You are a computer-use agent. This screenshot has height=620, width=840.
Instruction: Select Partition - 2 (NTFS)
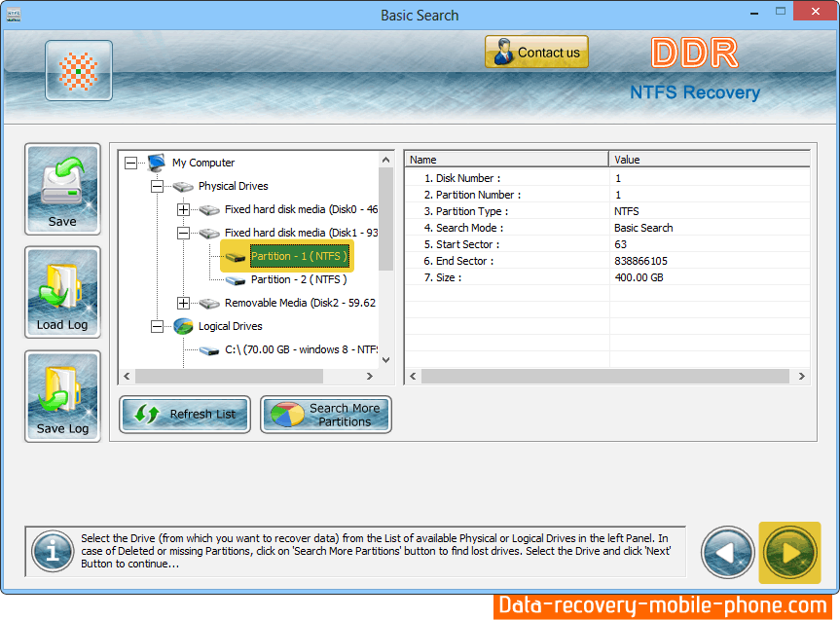298,279
